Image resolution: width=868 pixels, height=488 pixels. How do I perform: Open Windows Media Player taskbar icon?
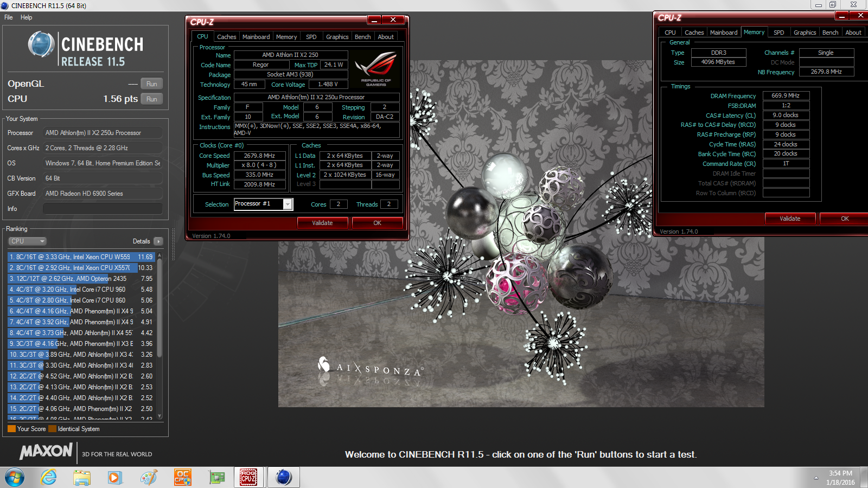(x=114, y=478)
